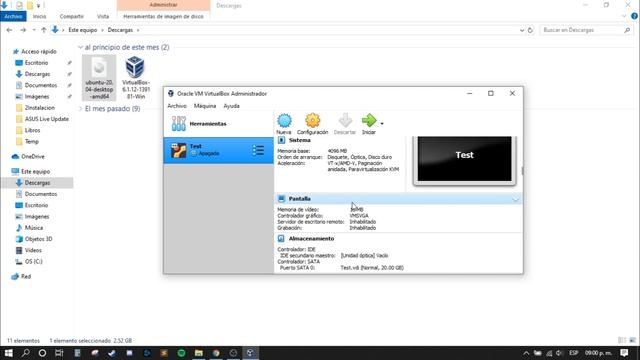Open File Explorer help icon
640x360 pixels.
pyautogui.click(x=634, y=16)
